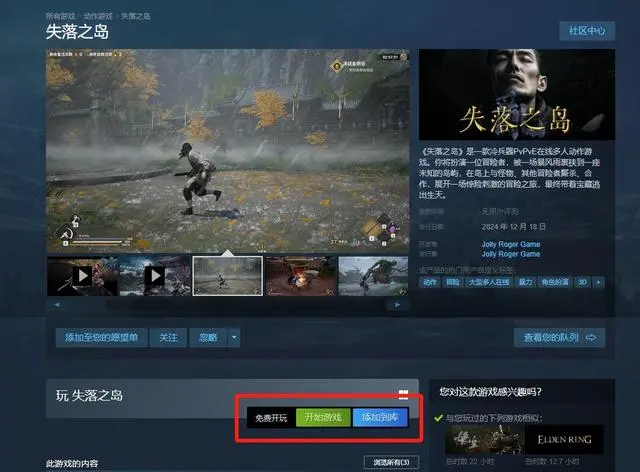The width and height of the screenshot is (640, 472).
Task: Select the 3D tag
Action: [582, 282]
